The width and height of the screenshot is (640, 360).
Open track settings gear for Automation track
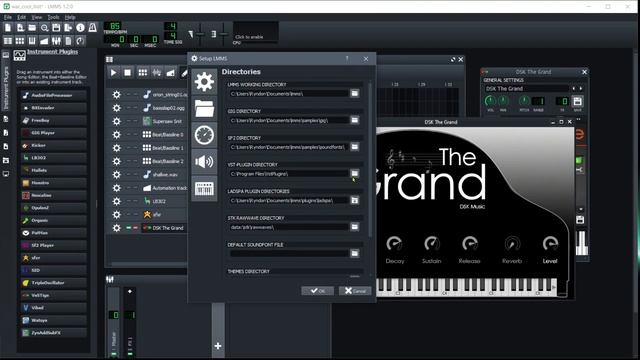tap(116, 188)
